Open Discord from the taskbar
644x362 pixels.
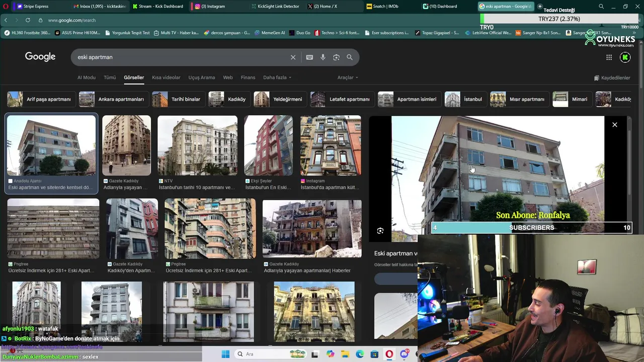click(404, 354)
